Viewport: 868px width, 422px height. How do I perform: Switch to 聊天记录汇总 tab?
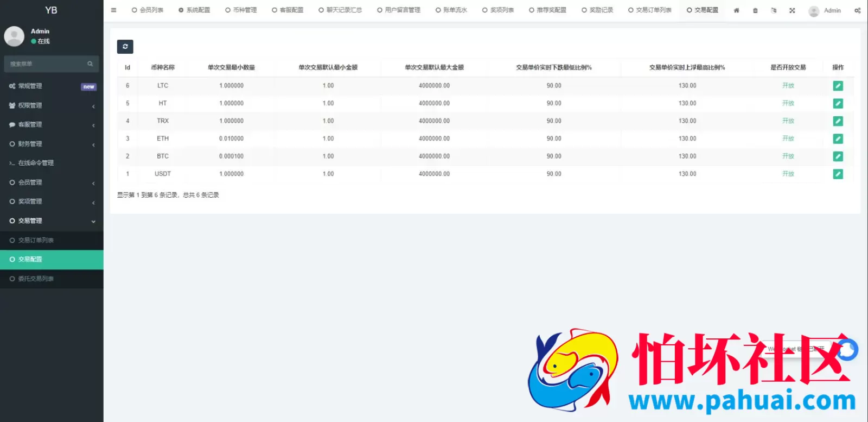[340, 10]
